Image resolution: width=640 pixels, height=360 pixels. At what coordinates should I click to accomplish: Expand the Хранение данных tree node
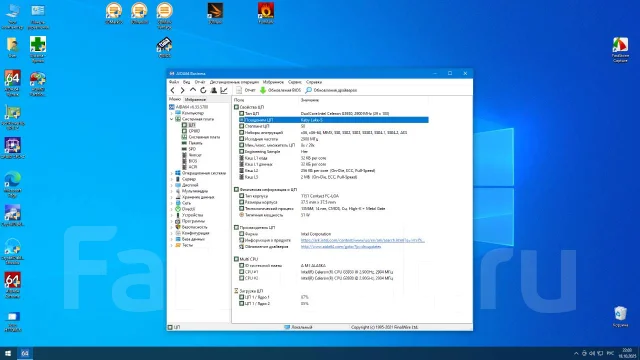pos(171,197)
